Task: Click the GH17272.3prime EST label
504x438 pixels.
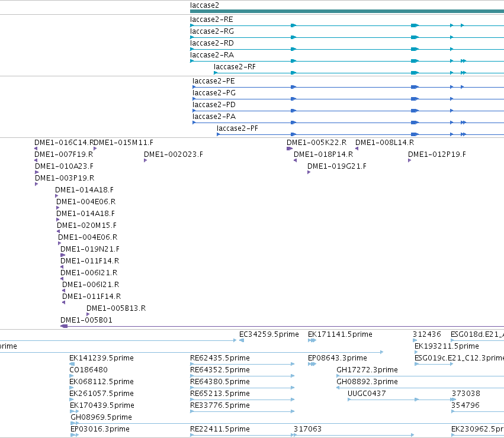Action: click(367, 370)
